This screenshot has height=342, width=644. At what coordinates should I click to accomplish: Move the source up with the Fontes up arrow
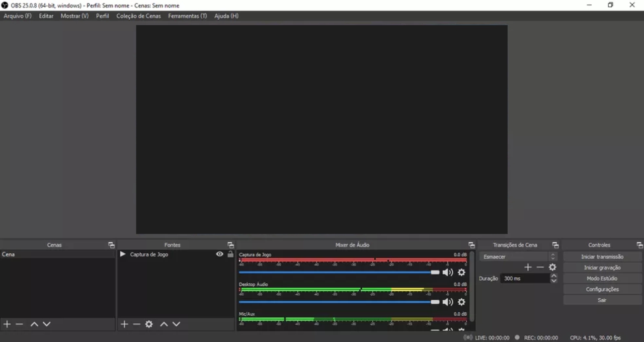164,324
